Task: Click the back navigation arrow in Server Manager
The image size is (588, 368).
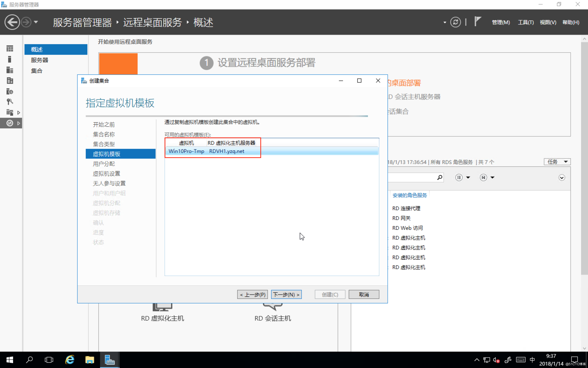Action: [12, 22]
